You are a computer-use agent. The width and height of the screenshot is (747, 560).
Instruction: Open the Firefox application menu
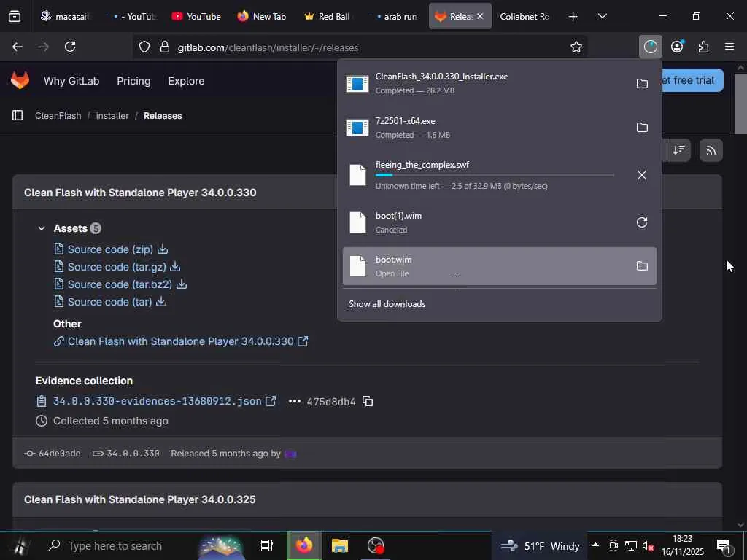(729, 47)
